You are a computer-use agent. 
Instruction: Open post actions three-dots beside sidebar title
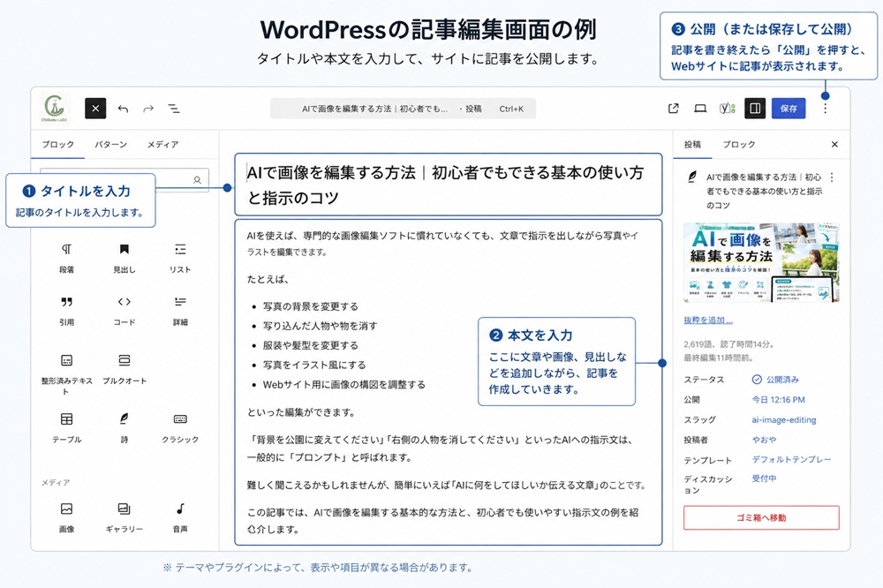[x=832, y=177]
